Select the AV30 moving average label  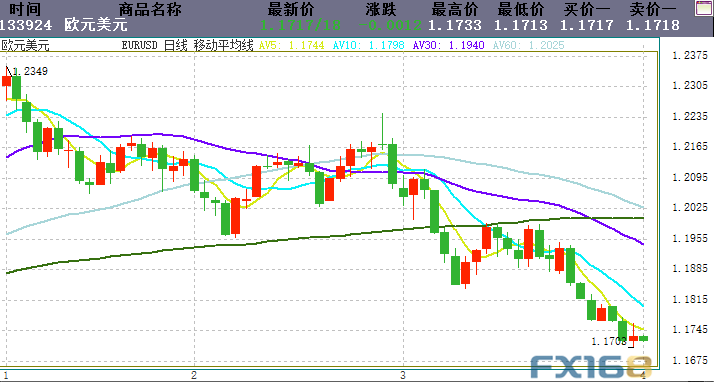449,45
